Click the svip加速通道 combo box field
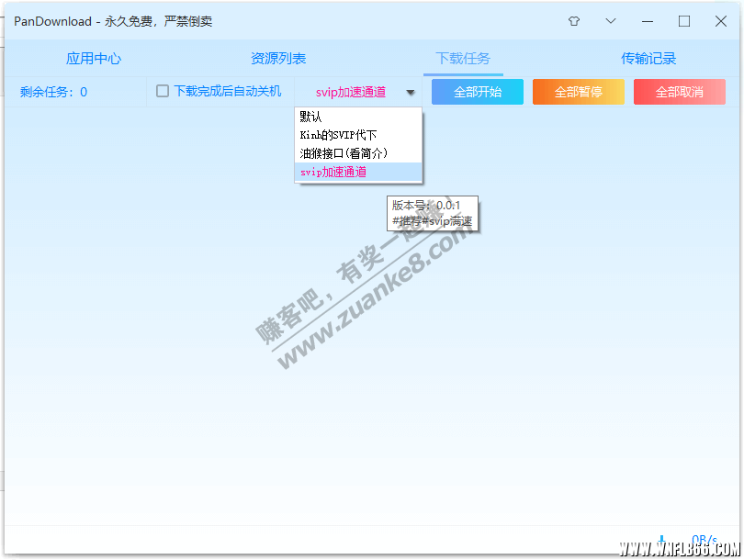The image size is (744, 560). click(x=350, y=92)
